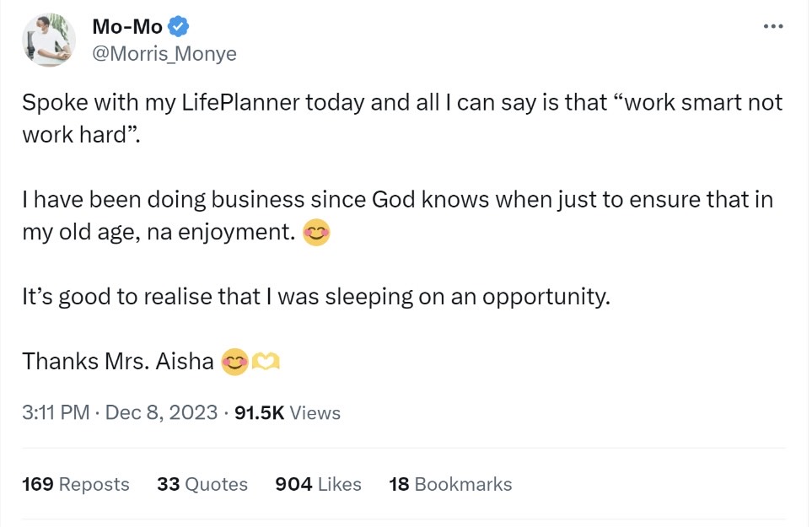Open the 169 Reposts list
The height and width of the screenshot is (527, 812).
(x=76, y=485)
